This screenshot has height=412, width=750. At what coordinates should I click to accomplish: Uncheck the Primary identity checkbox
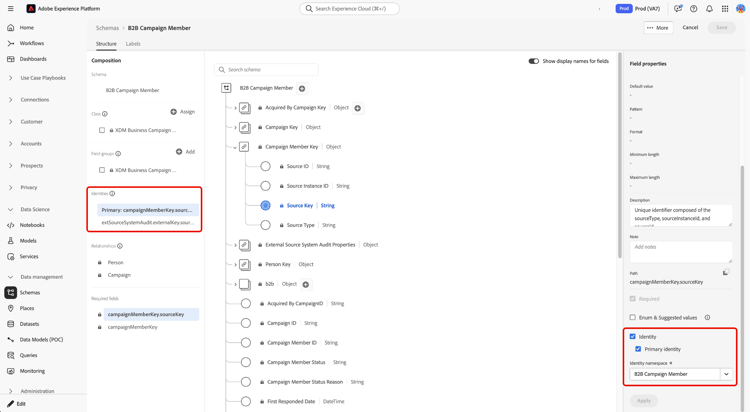tap(638, 349)
